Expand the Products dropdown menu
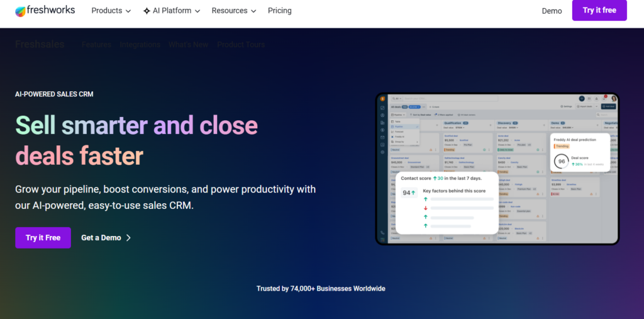 tap(111, 11)
